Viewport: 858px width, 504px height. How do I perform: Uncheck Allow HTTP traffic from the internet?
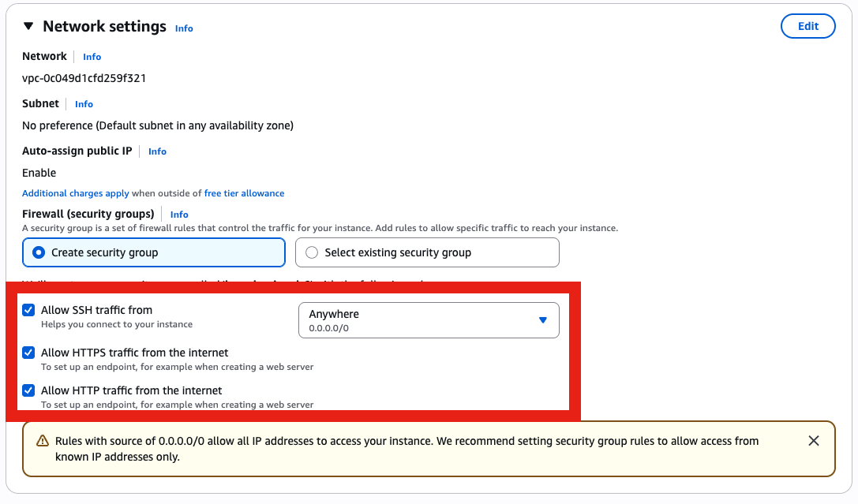click(x=28, y=390)
